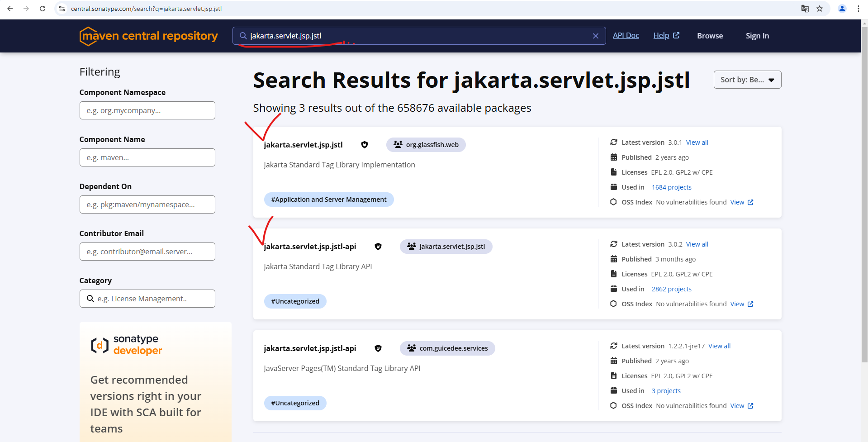Click #Uncategorized tag under JavaServer Pages result
This screenshot has width=868, height=442.
click(295, 403)
